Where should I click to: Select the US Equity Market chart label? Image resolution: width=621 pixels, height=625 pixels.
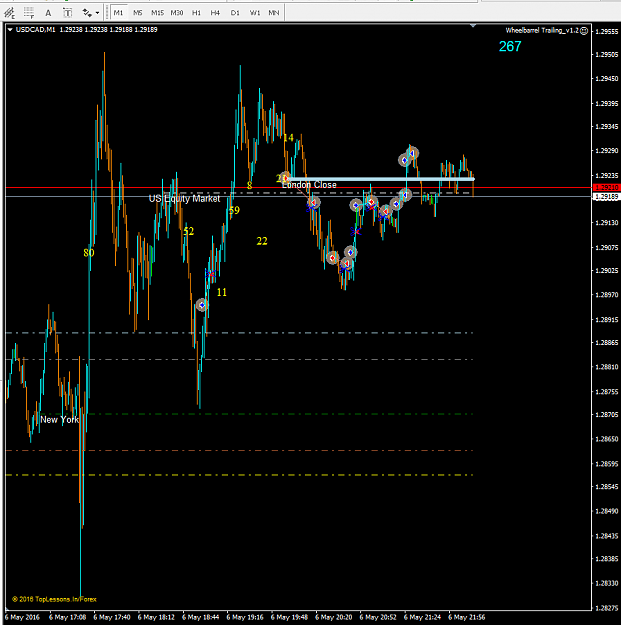tap(184, 199)
